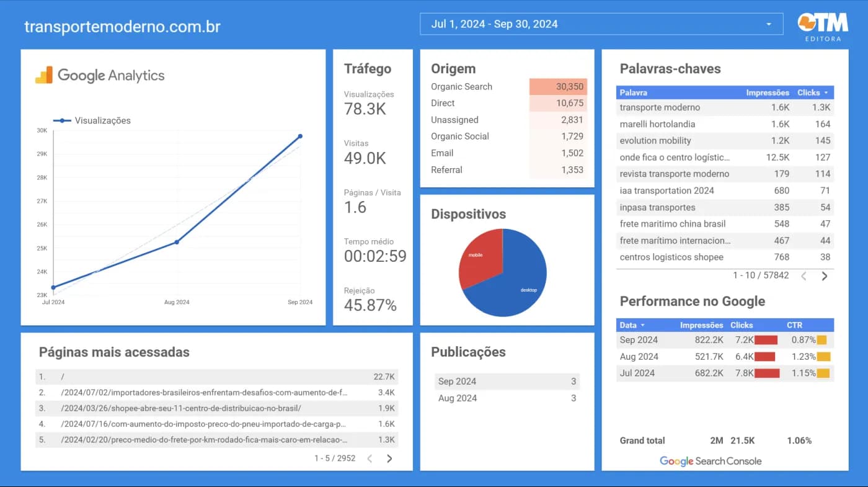Select the 'transporte moderno' keyword row
868x487 pixels.
(660, 107)
